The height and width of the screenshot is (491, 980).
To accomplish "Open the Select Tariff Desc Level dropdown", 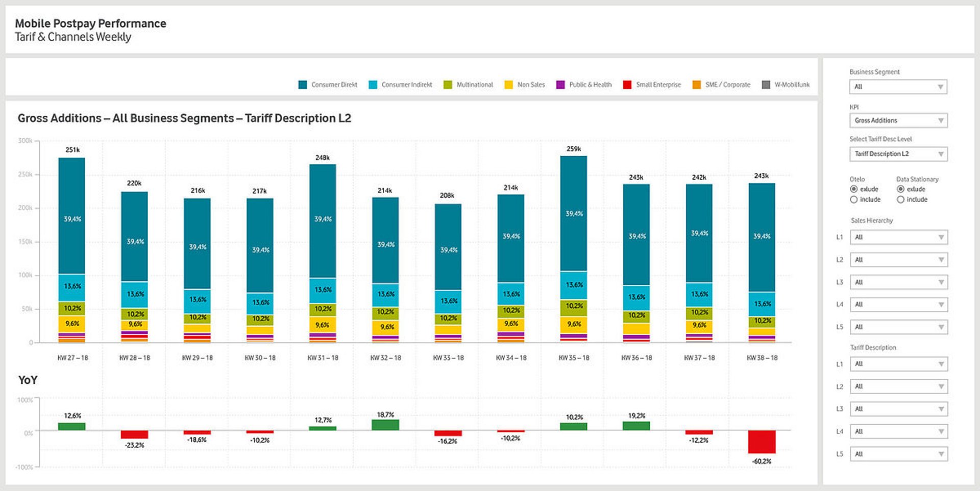I will 898,154.
